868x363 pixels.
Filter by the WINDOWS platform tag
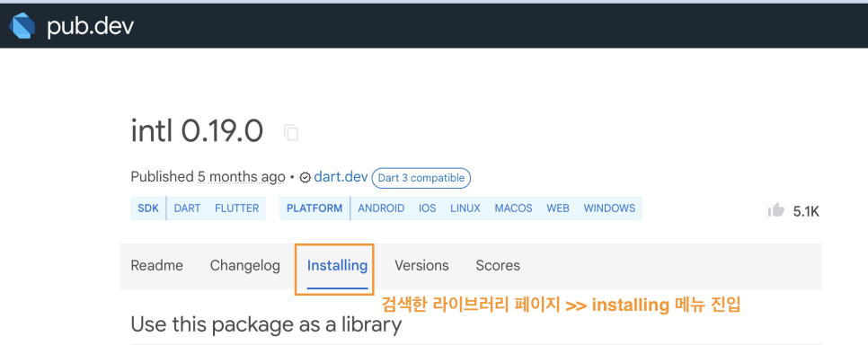(x=609, y=208)
